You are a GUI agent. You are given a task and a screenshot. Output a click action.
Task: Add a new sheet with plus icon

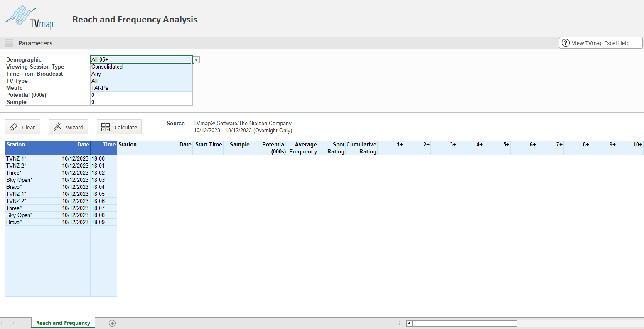coord(112,323)
